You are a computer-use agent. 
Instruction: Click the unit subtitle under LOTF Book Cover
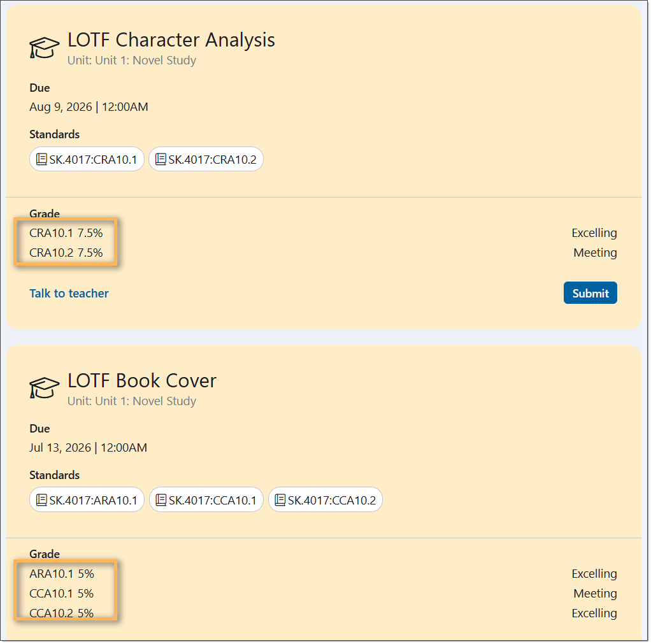132,401
